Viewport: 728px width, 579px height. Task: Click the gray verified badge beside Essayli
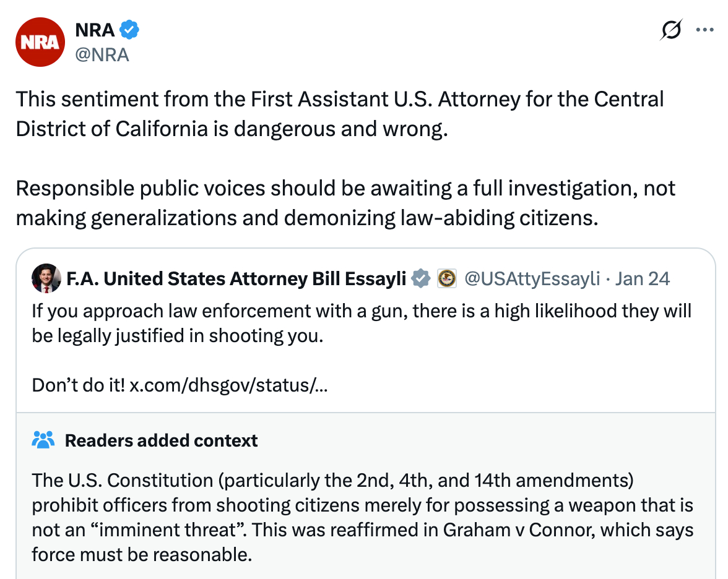pyautogui.click(x=421, y=279)
